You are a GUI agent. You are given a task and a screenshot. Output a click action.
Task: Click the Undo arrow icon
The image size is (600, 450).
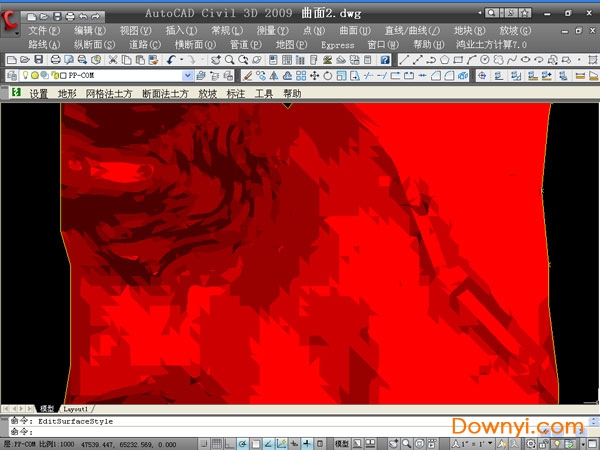(171, 61)
